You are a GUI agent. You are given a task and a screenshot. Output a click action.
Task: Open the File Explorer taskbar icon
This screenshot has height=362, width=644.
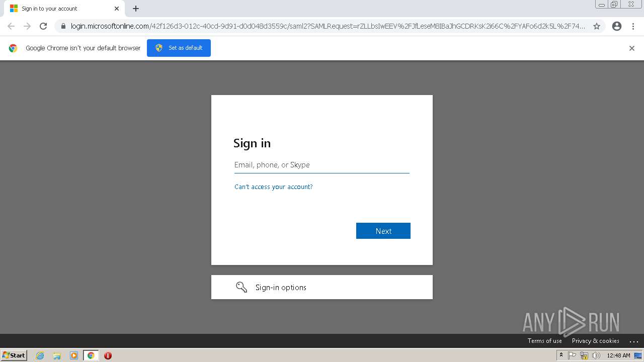(57, 355)
